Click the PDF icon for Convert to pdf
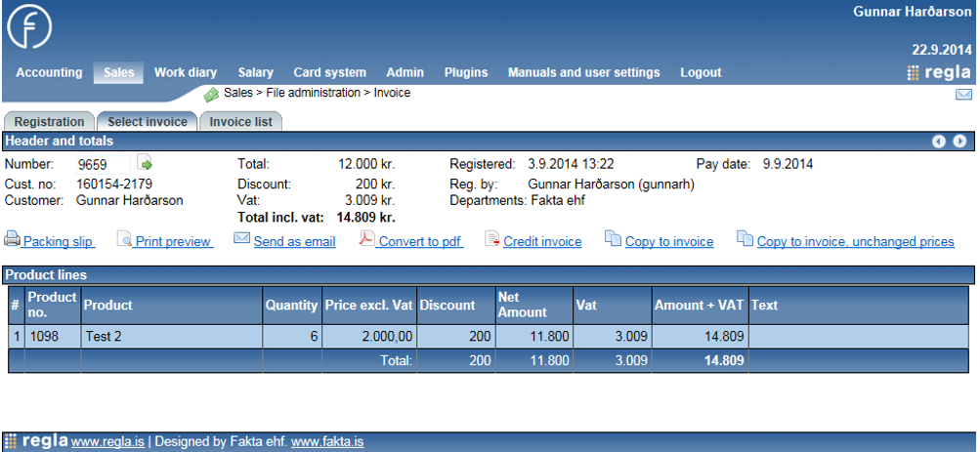The height and width of the screenshot is (452, 980). [x=366, y=239]
